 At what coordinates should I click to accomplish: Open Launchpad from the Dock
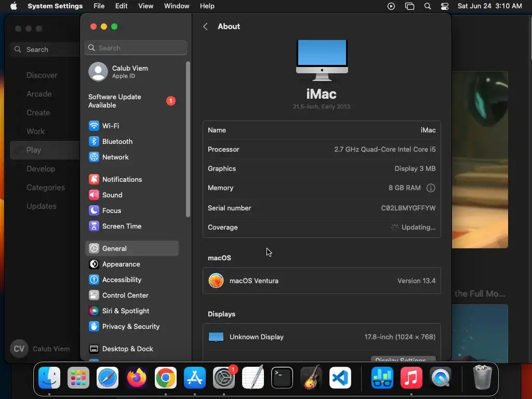click(78, 378)
